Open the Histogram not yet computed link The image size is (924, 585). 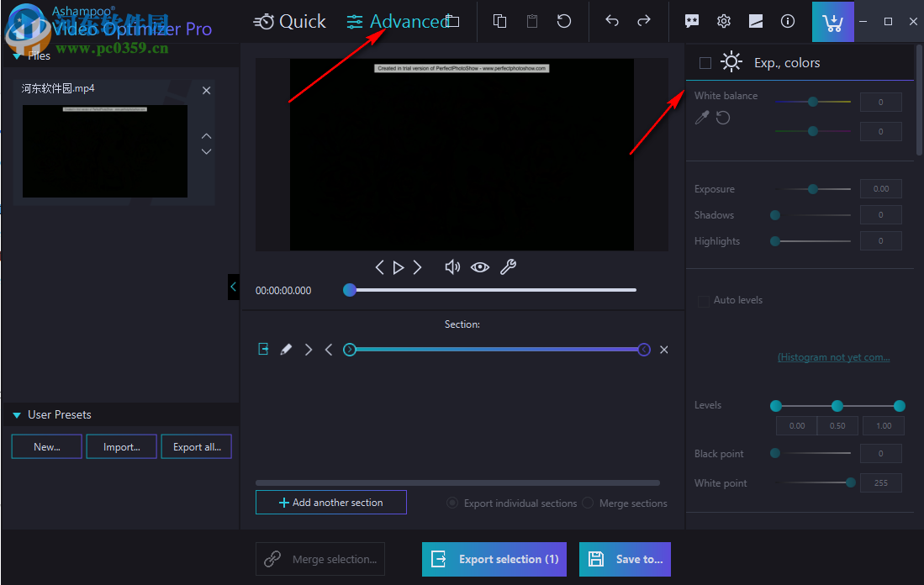tap(833, 356)
